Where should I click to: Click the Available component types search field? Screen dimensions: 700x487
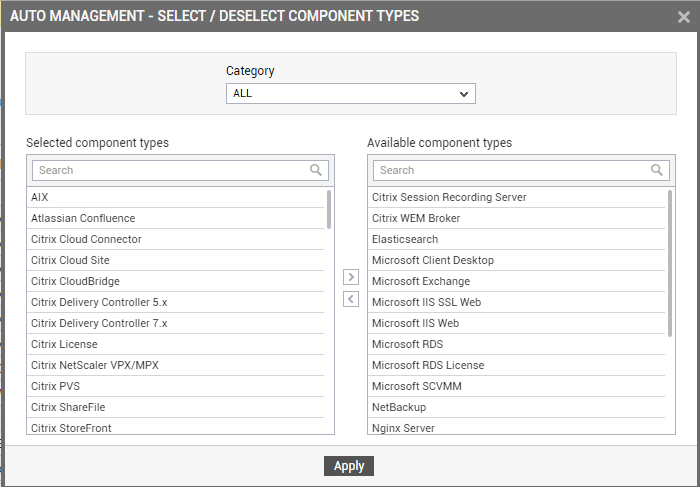click(x=521, y=170)
